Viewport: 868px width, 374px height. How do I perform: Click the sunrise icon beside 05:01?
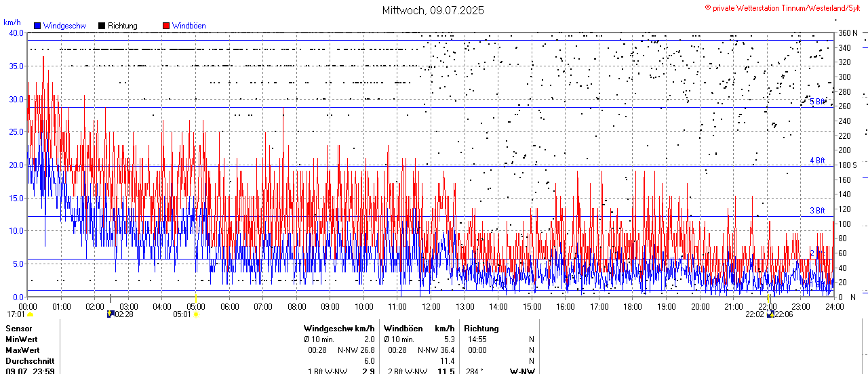click(x=196, y=314)
